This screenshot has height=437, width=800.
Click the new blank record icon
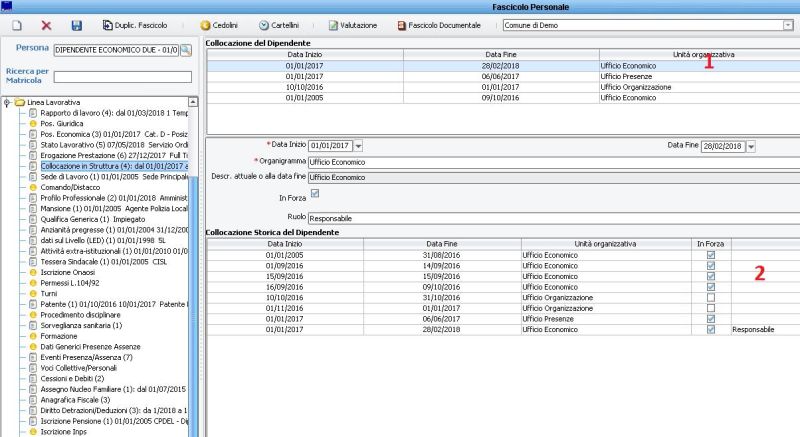15,24
